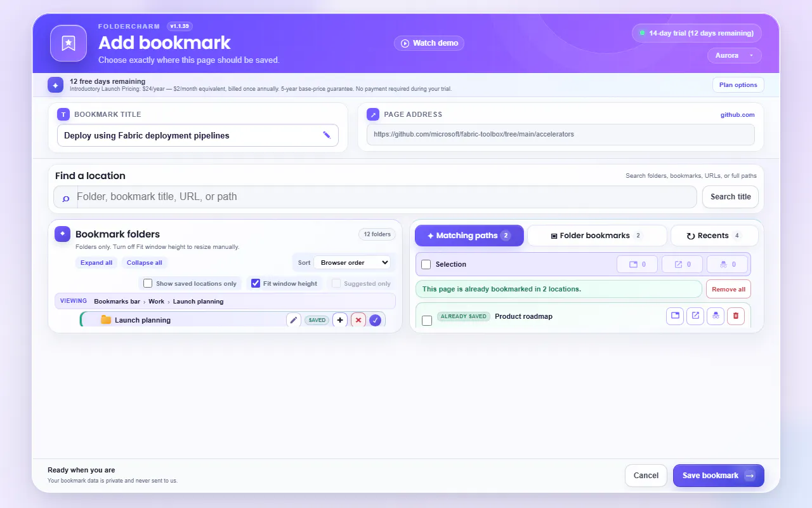Click the Page address URL field
Image resolution: width=812 pixels, height=508 pixels.
[x=561, y=135]
